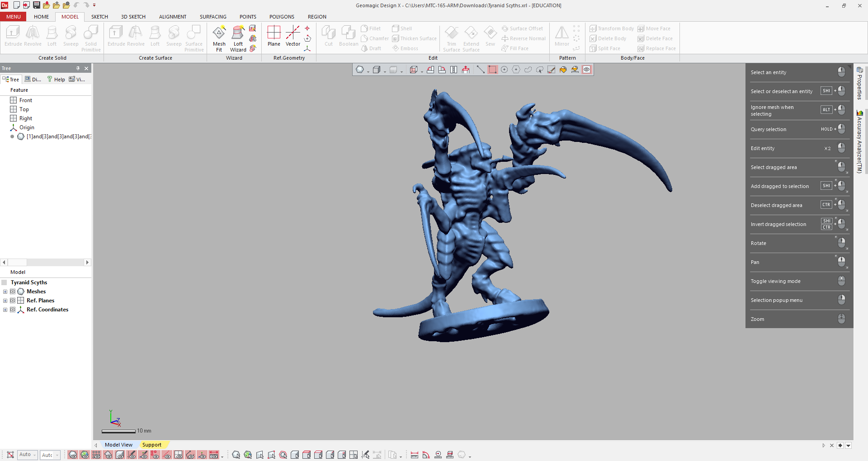Toggle visibility of Meshes in model tree
The height and width of the screenshot is (461, 868).
(x=13, y=292)
